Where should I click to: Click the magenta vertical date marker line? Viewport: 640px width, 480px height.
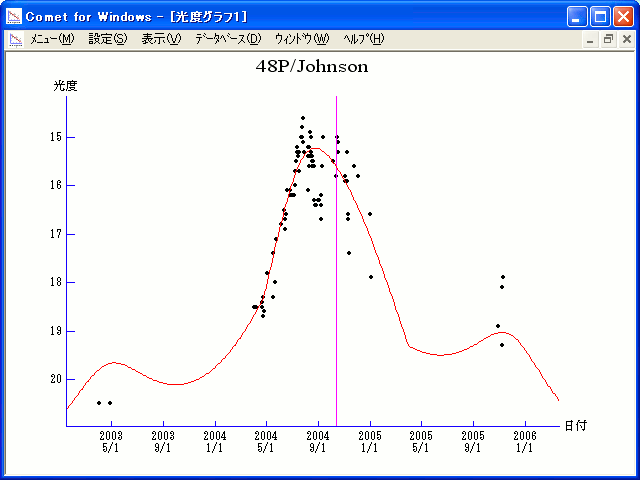tap(336, 300)
